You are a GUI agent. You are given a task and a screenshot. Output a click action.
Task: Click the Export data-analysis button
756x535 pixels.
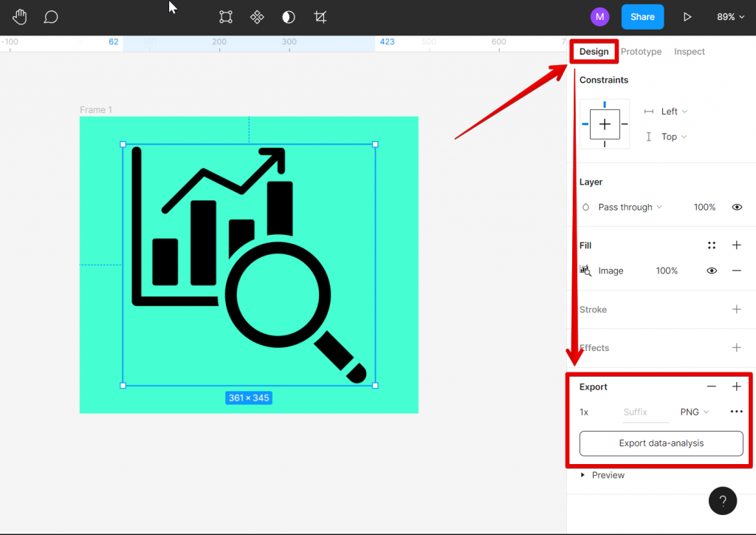click(661, 443)
